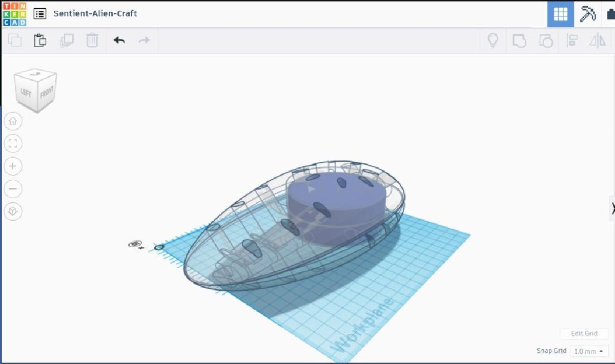Open the Align tool
615x364 pixels.
pyautogui.click(x=572, y=41)
